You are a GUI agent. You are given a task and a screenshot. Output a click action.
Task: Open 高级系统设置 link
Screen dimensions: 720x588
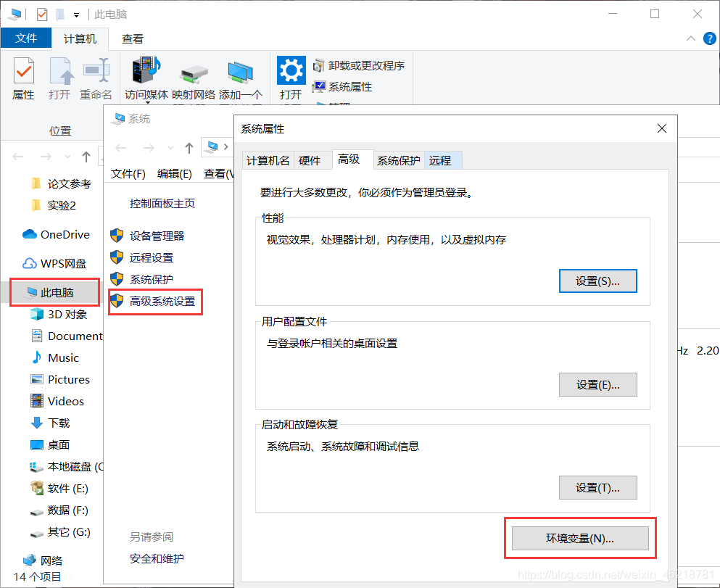tap(162, 302)
